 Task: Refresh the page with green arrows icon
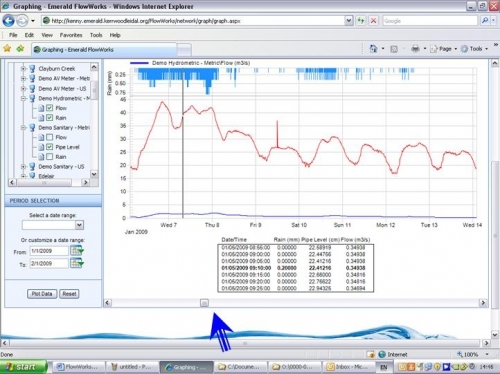(361, 21)
